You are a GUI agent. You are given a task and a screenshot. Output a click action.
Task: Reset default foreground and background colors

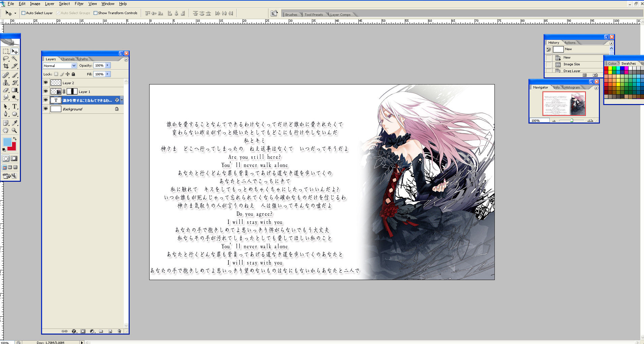[x=4, y=150]
